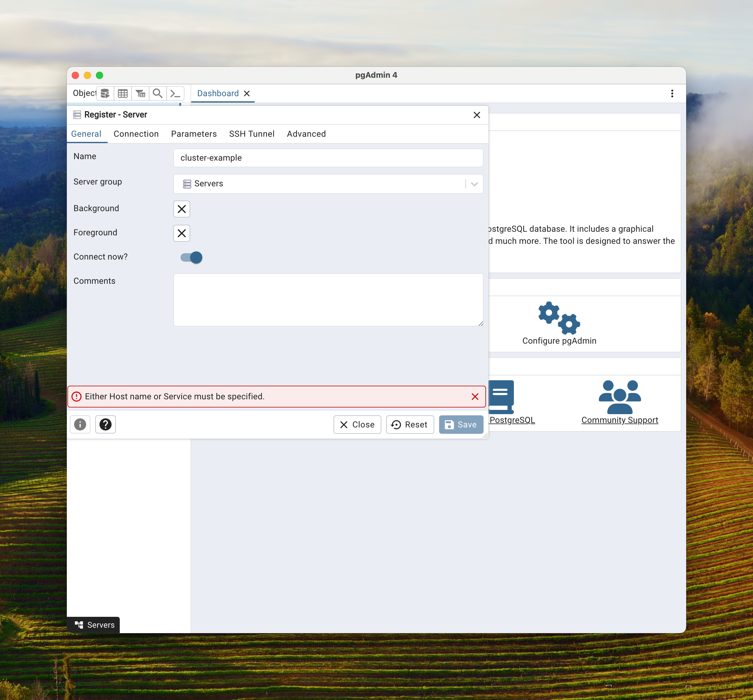Image resolution: width=753 pixels, height=700 pixels.
Task: Click into the Comments text area
Action: (328, 299)
